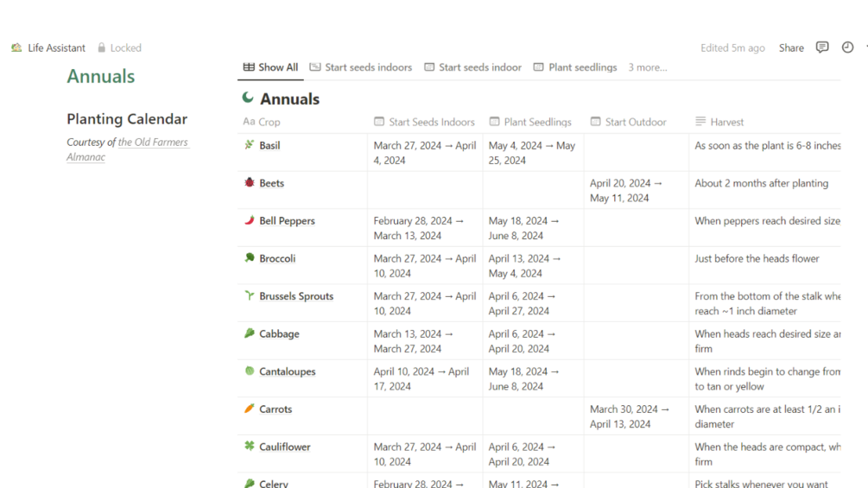868x488 pixels.
Task: Select the Start seeds indoors tab
Action: (361, 67)
